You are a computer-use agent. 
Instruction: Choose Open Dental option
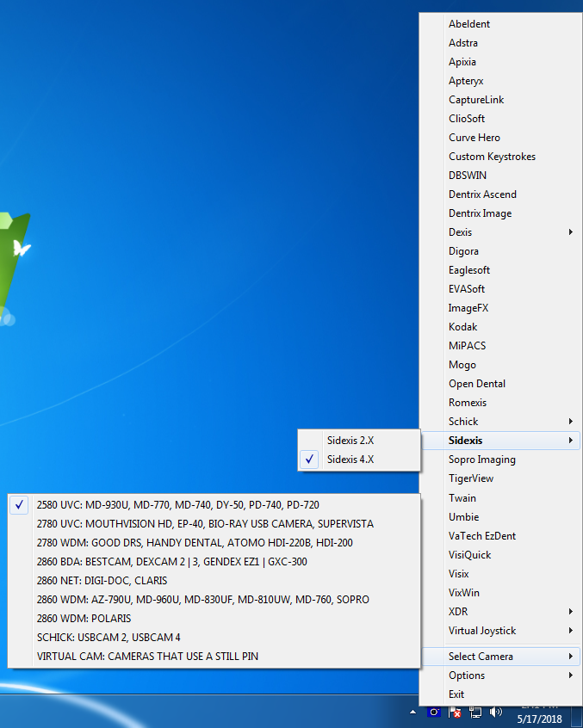coord(501,384)
